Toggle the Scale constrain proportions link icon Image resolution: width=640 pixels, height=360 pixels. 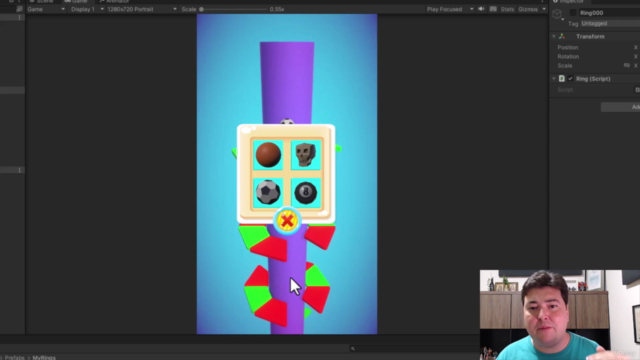[x=627, y=65]
